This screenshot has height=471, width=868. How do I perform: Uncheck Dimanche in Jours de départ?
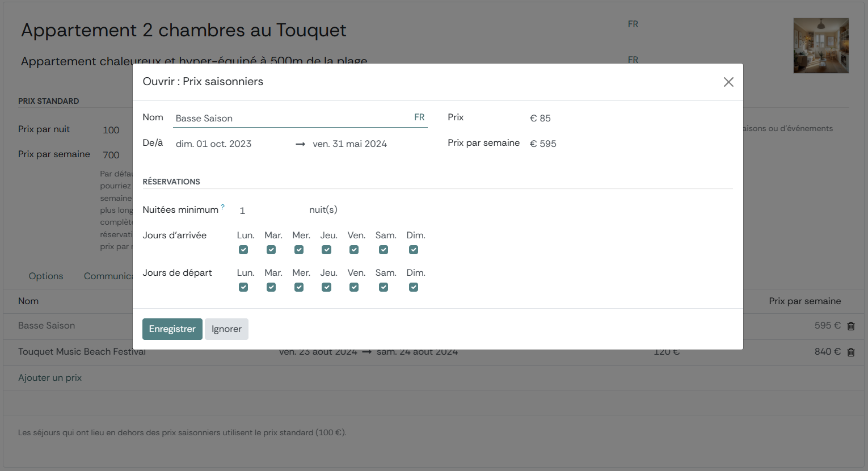tap(414, 287)
